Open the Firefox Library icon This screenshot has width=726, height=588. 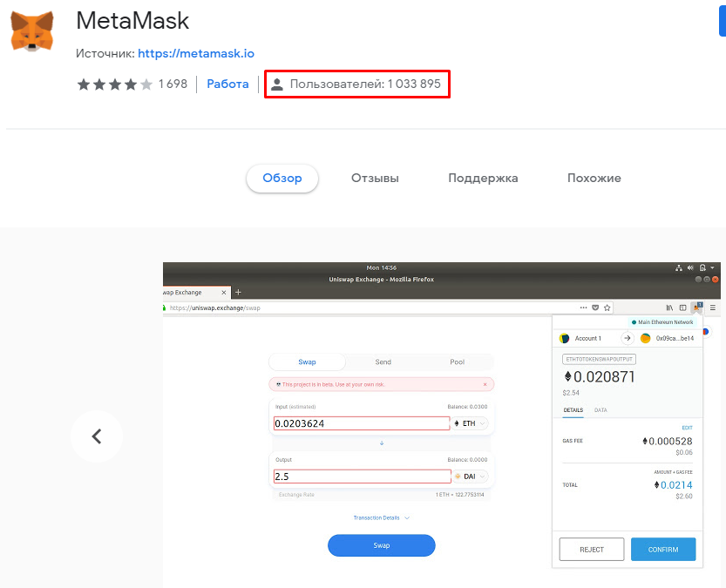[668, 308]
